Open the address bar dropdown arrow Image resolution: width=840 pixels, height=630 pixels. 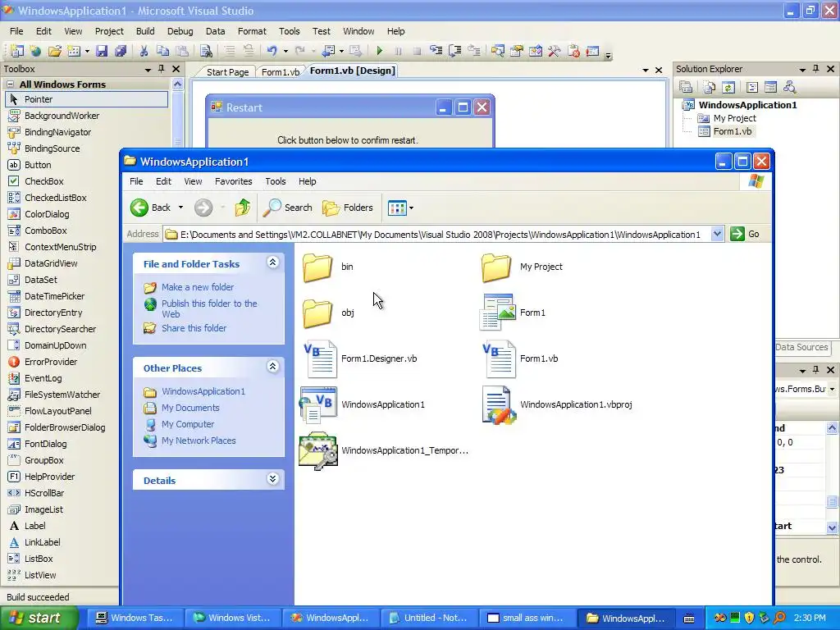coord(717,234)
